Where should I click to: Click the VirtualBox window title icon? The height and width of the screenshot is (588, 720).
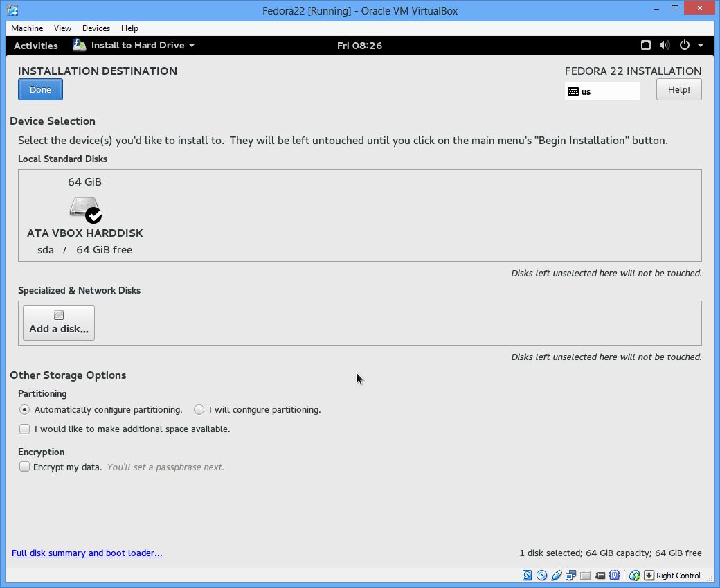(x=13, y=10)
